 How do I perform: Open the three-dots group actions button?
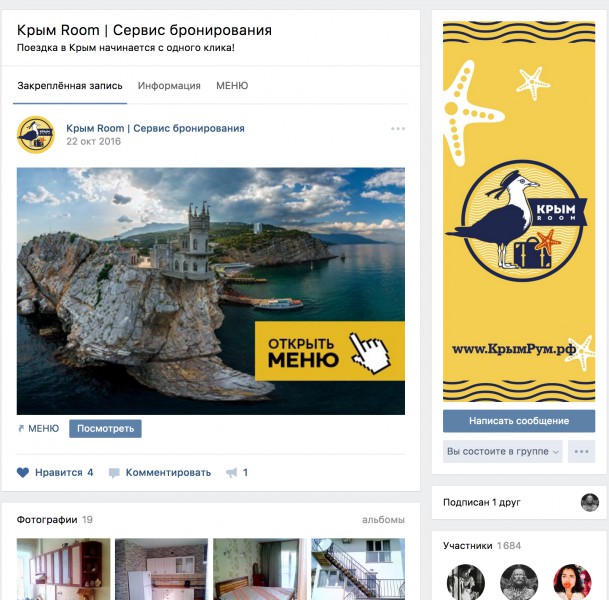pyautogui.click(x=581, y=451)
